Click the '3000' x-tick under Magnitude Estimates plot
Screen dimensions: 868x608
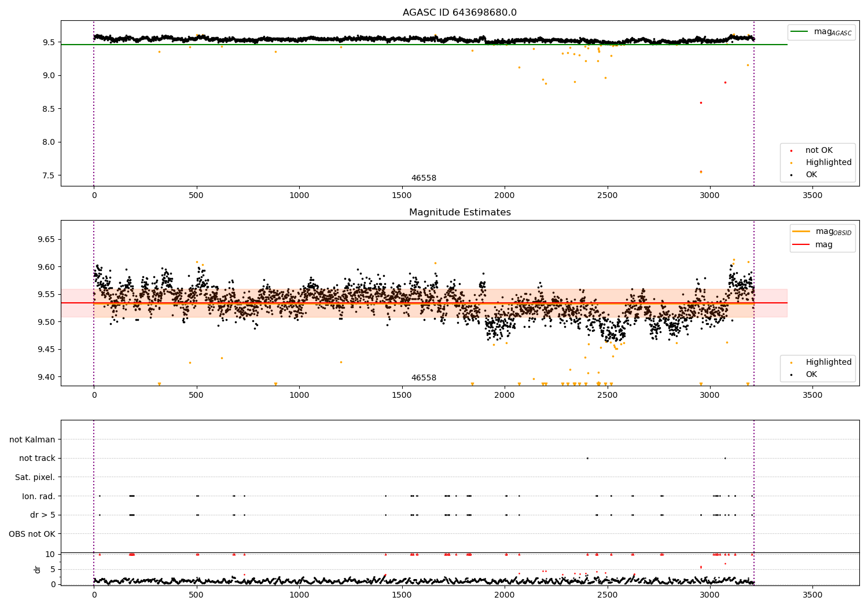710,395
